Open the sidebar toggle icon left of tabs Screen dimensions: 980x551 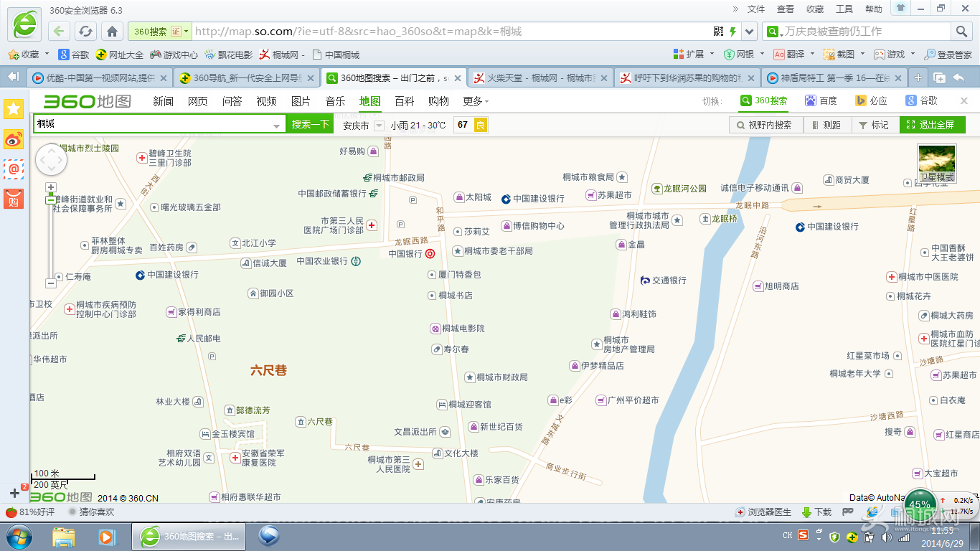pyautogui.click(x=13, y=77)
